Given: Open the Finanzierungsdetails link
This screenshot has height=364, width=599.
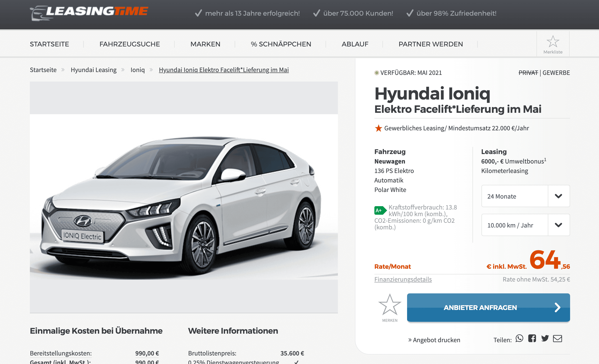Looking at the screenshot, I should tap(403, 279).
